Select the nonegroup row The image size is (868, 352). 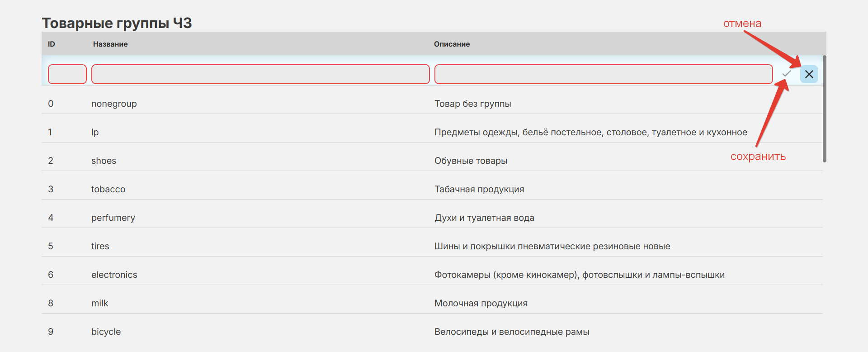(114, 104)
